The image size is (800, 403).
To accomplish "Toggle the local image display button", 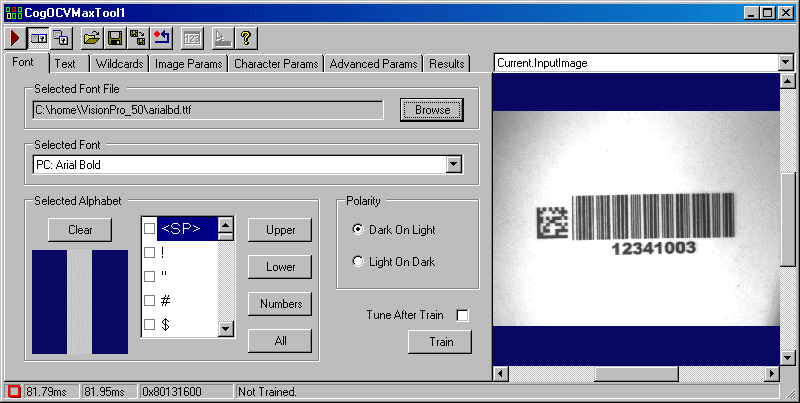I will pos(39,38).
